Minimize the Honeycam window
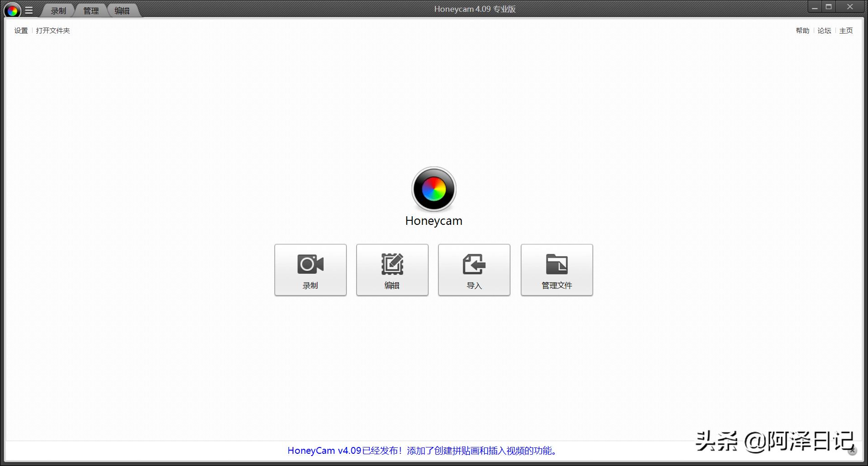The width and height of the screenshot is (868, 466). tap(815, 7)
